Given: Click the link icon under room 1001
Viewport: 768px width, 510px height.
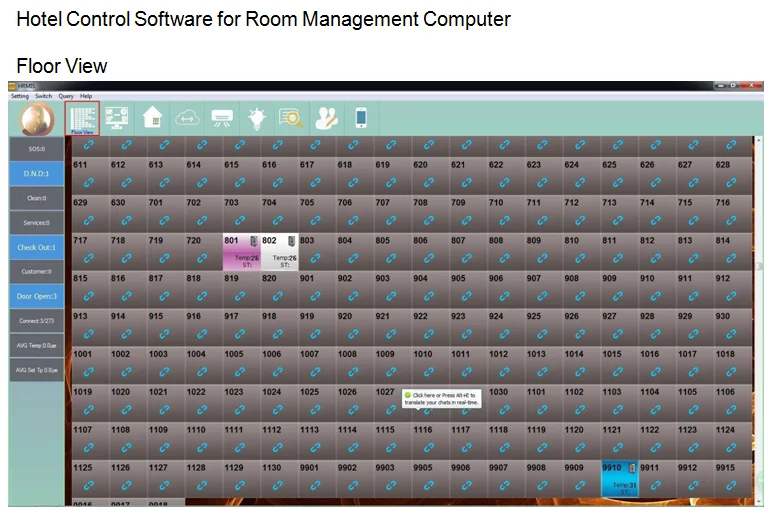Looking at the screenshot, I should tap(89, 372).
